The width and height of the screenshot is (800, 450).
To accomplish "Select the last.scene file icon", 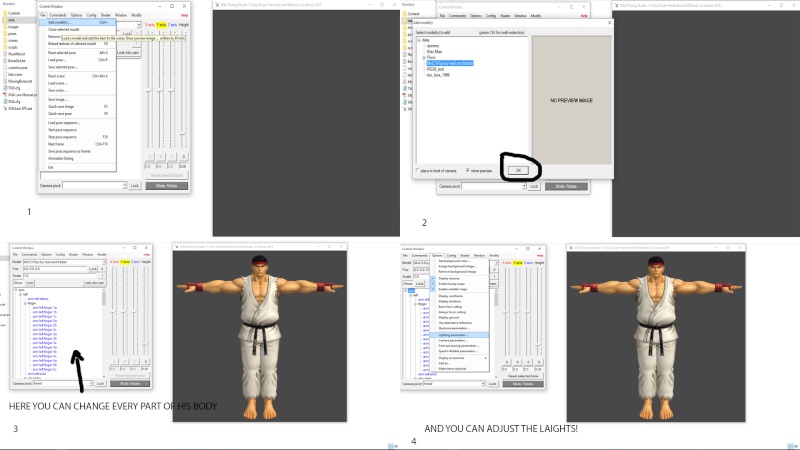I will [x=5, y=74].
